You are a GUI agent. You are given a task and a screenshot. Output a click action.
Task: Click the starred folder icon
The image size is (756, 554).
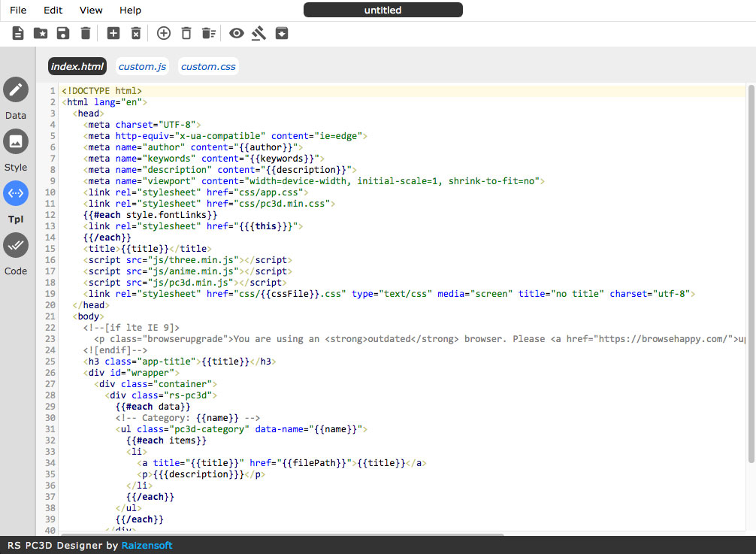tap(41, 33)
